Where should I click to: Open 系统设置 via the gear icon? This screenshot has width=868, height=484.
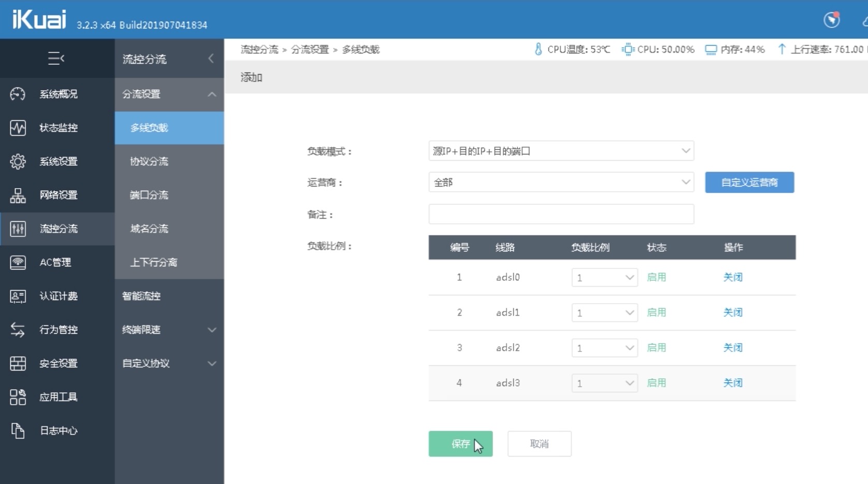click(x=18, y=162)
